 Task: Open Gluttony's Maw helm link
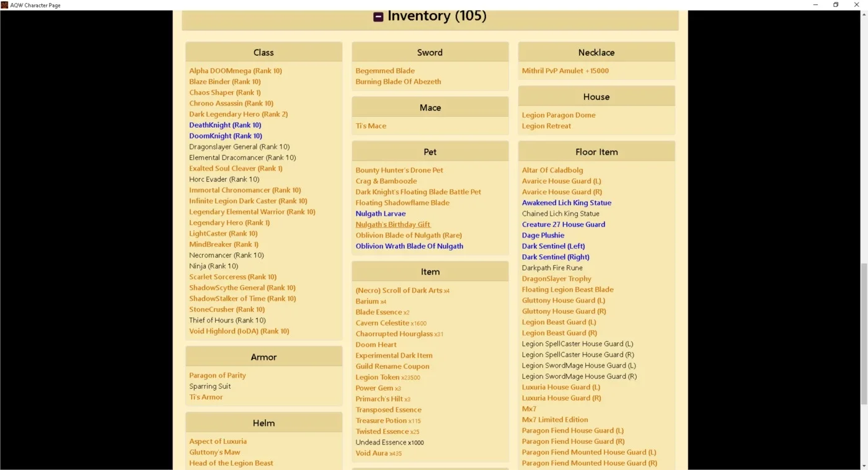[215, 453]
